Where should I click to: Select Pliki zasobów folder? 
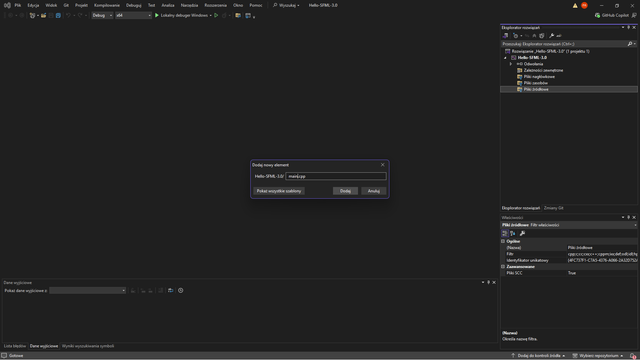pos(536,83)
